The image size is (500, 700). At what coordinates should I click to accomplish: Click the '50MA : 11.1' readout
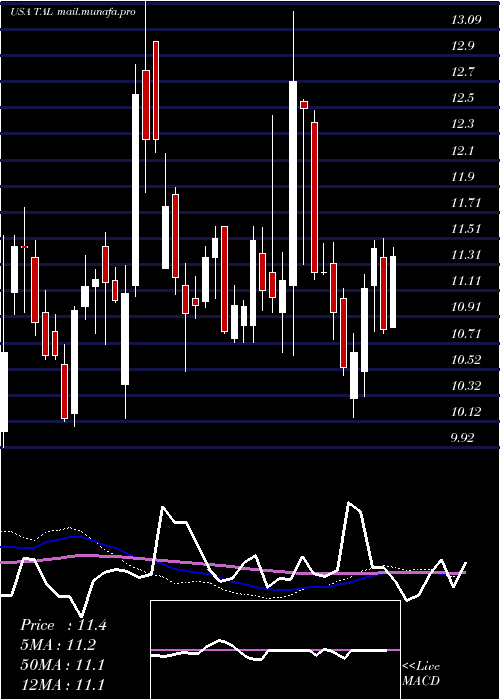point(62,665)
